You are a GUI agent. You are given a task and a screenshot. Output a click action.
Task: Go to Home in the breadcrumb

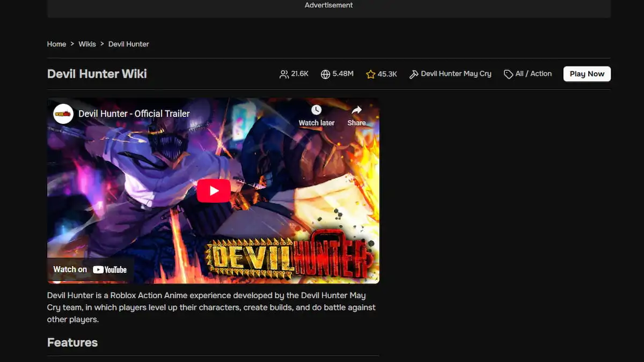coord(56,44)
